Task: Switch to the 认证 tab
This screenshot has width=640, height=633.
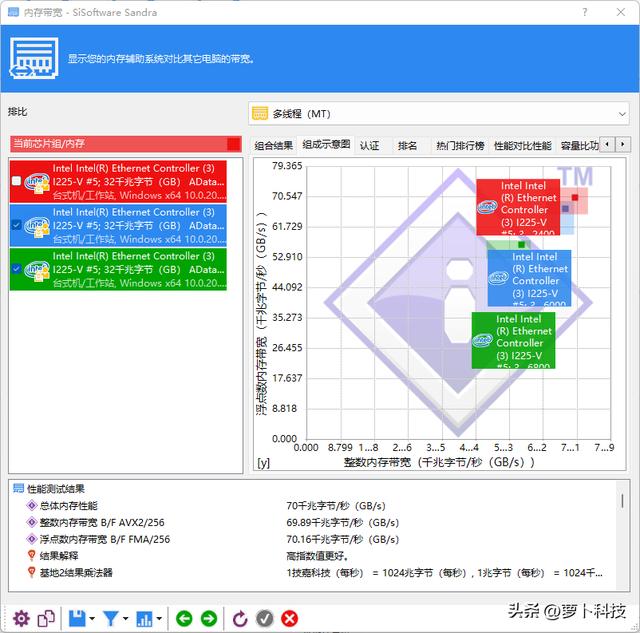Action: (x=370, y=145)
